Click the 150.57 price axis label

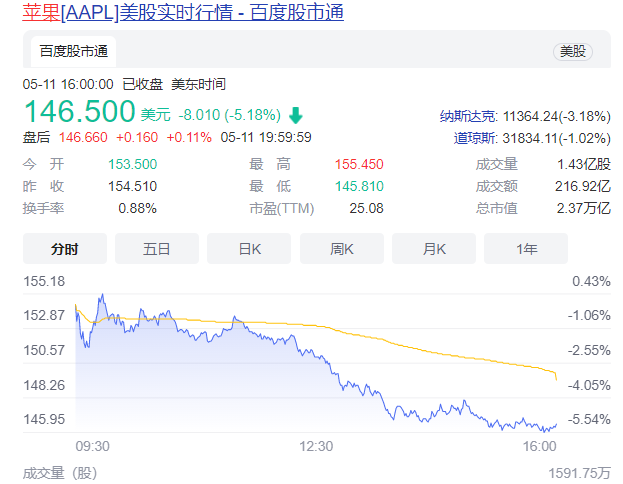[44, 350]
